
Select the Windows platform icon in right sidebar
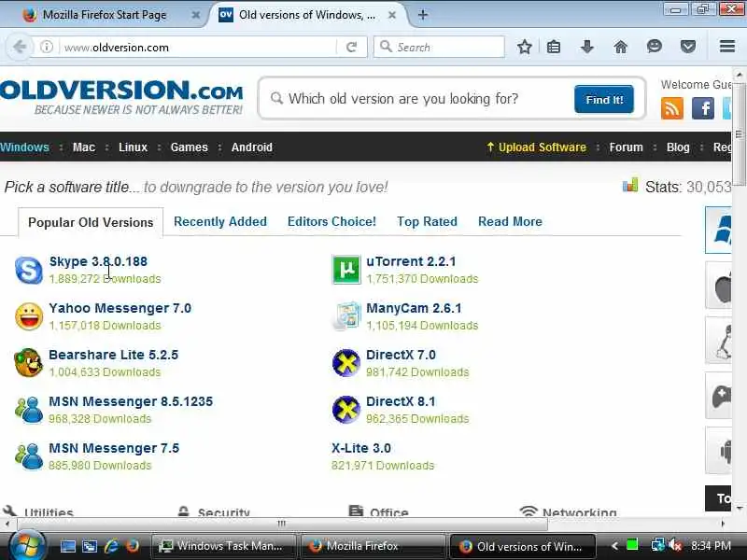[718, 230]
